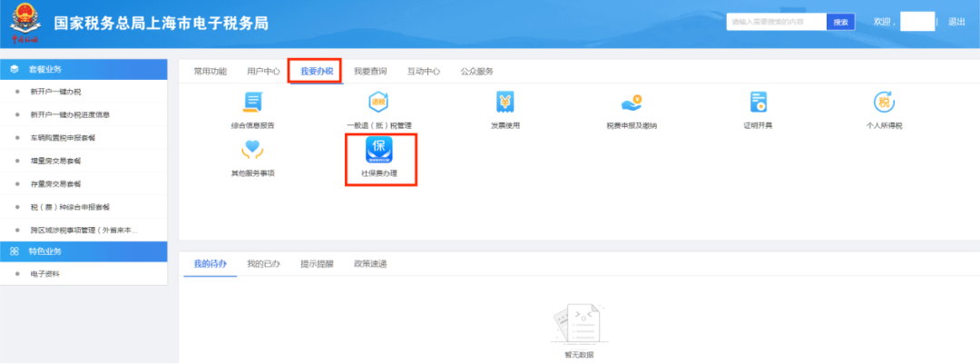Expand the 特色业务 sidebar section
Image resolution: width=980 pixels, height=364 pixels.
(83, 251)
